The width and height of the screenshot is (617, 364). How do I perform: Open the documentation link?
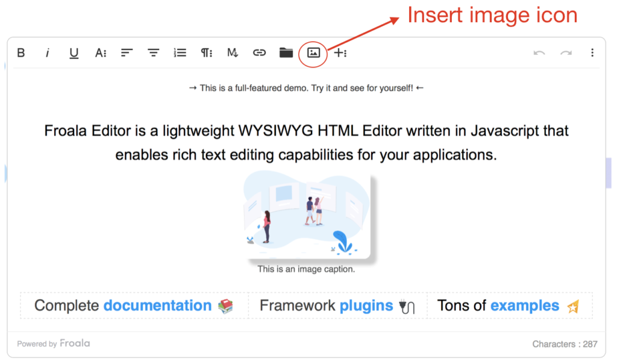click(157, 306)
